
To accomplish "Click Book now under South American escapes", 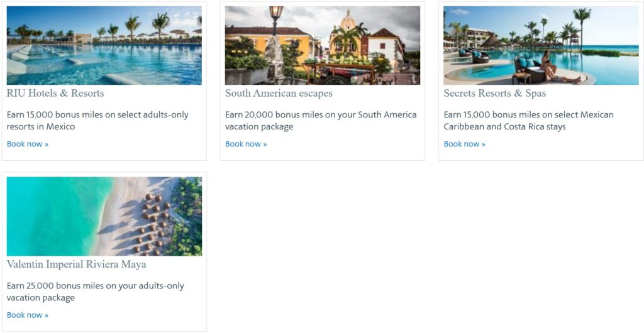I will pyautogui.click(x=246, y=144).
